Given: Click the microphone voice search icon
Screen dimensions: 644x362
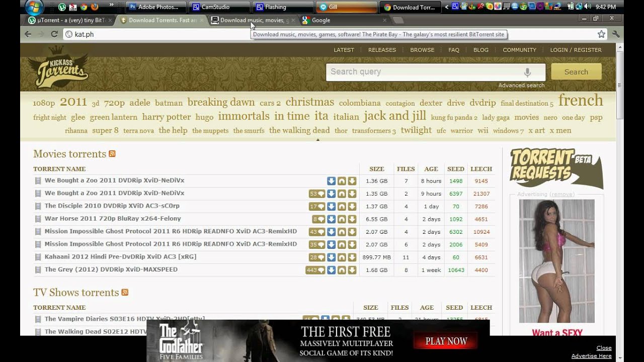Looking at the screenshot, I should pos(527,72).
